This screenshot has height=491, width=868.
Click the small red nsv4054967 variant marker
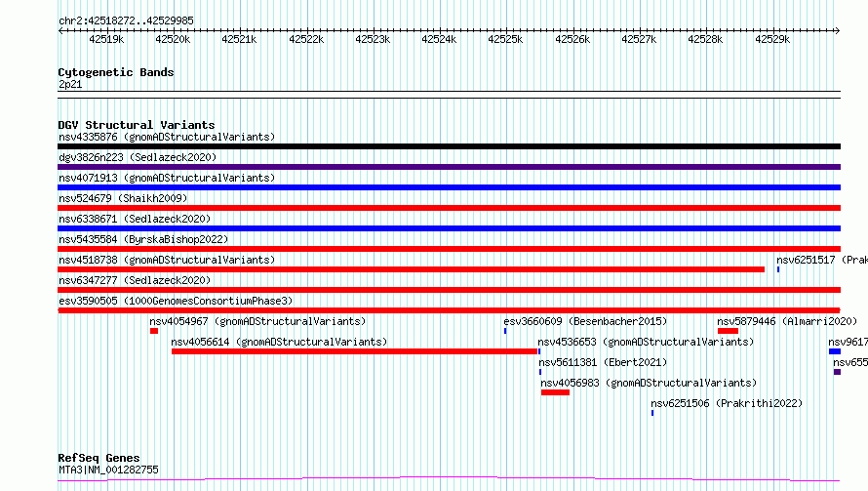click(x=154, y=331)
